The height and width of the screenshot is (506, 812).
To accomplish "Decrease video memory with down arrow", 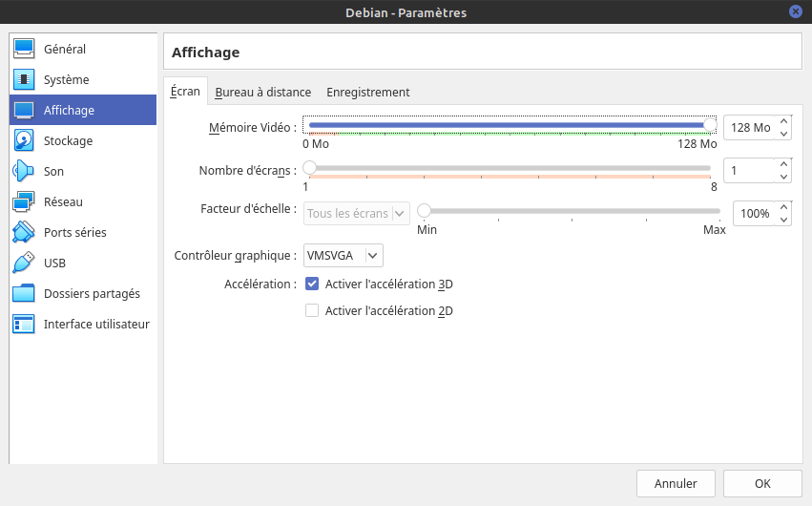I will (x=783, y=134).
